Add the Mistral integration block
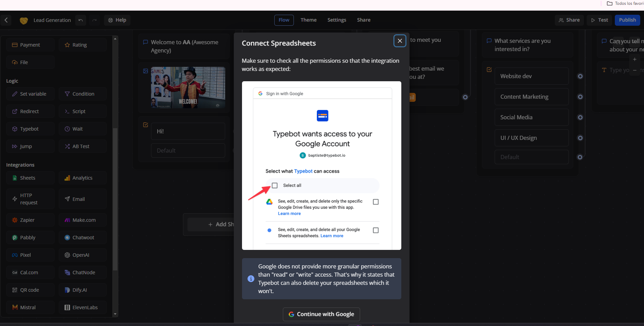644x326 pixels. [x=30, y=307]
